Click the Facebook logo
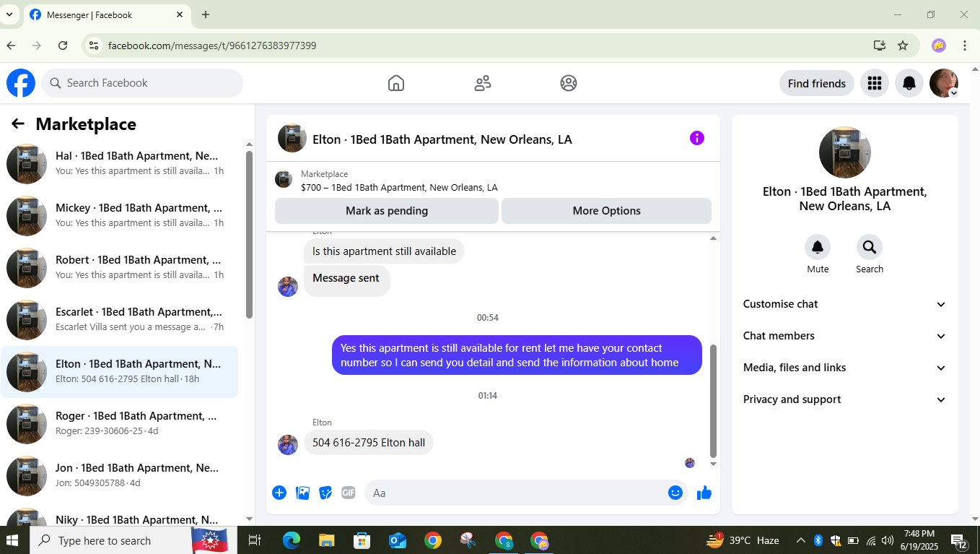 pyautogui.click(x=21, y=83)
